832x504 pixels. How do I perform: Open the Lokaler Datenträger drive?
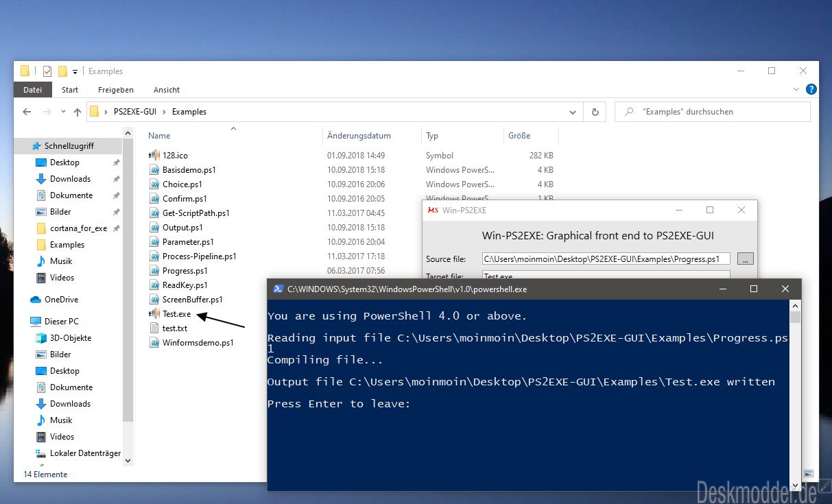coord(85,453)
